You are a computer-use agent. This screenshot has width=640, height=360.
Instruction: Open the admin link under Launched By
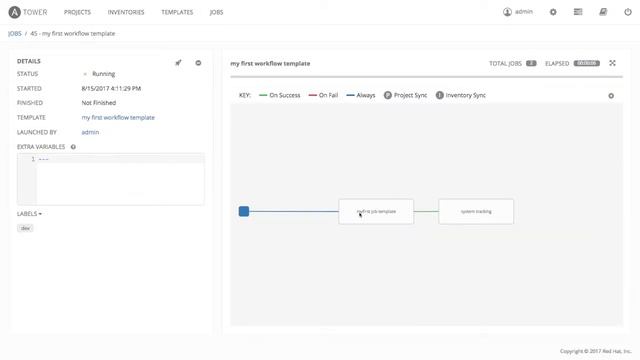[x=90, y=132]
